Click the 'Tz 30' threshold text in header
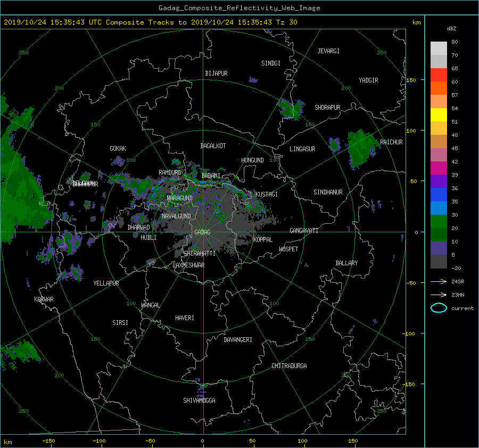479x448 pixels. [286, 22]
